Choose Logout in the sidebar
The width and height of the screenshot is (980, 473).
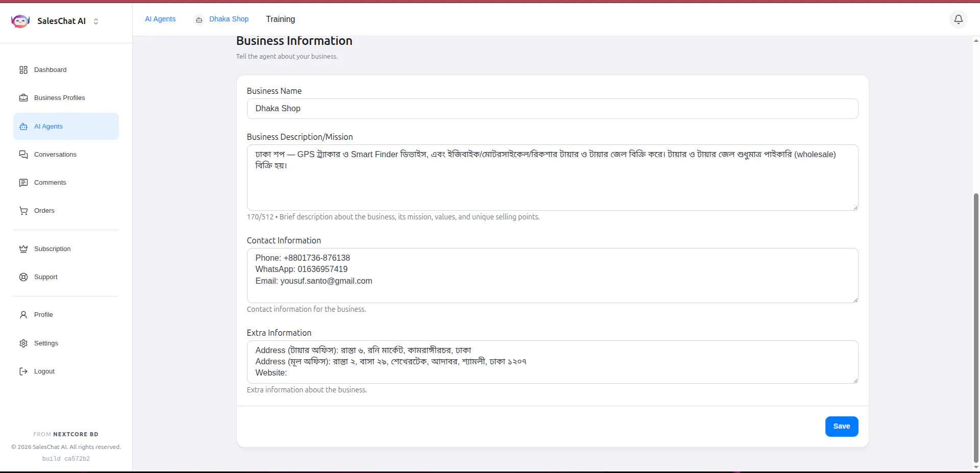pyautogui.click(x=66, y=371)
